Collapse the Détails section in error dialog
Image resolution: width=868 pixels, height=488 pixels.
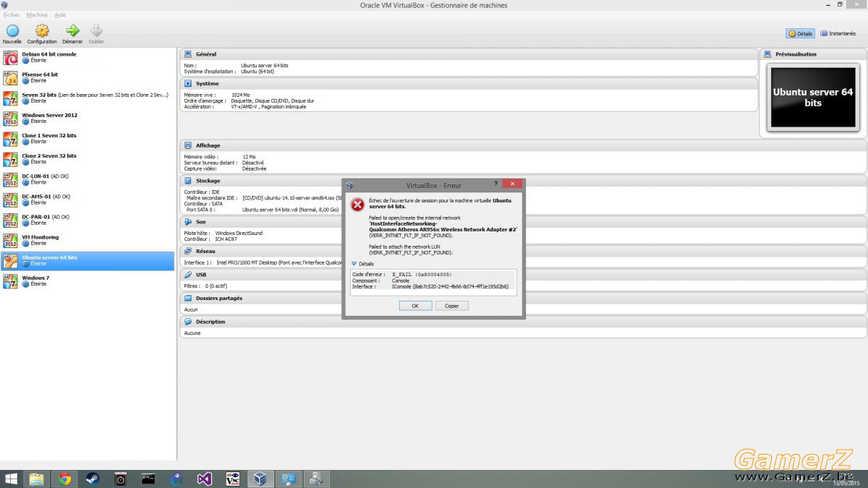[362, 264]
